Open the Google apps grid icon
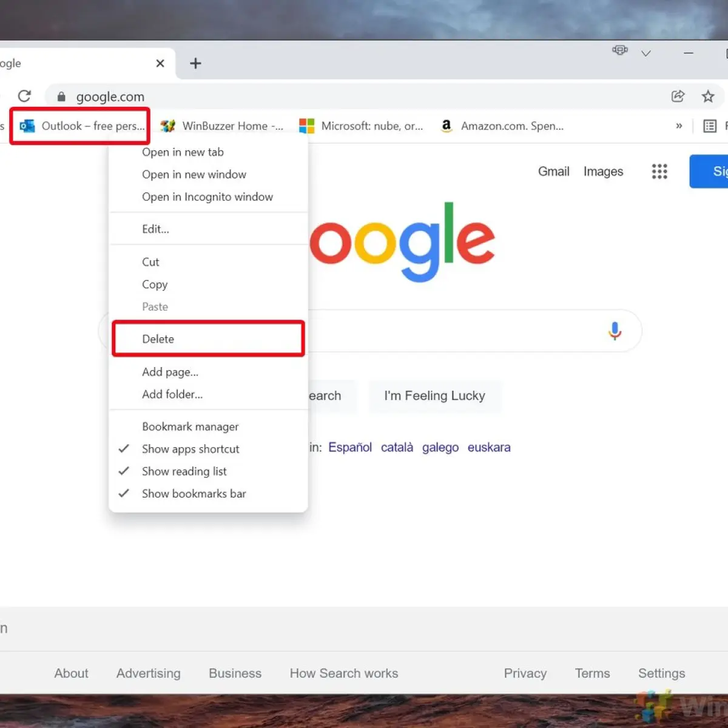 coord(659,171)
